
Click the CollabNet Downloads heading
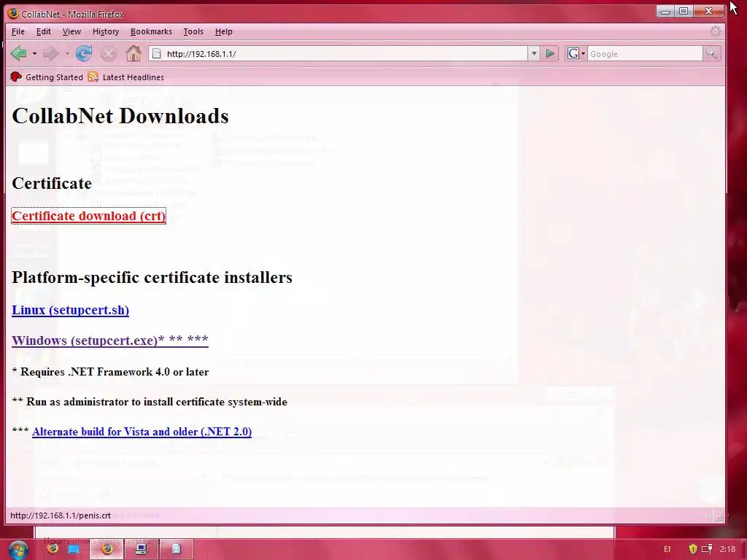click(120, 116)
